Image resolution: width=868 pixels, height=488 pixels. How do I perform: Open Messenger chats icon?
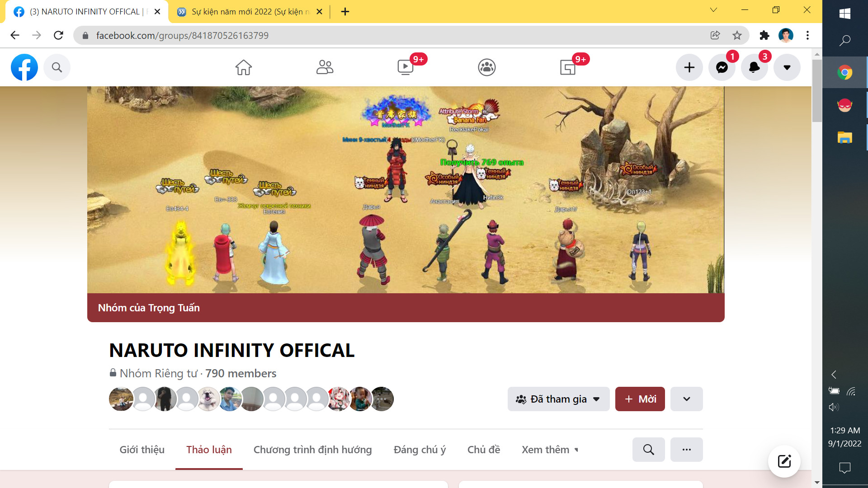[x=722, y=67]
